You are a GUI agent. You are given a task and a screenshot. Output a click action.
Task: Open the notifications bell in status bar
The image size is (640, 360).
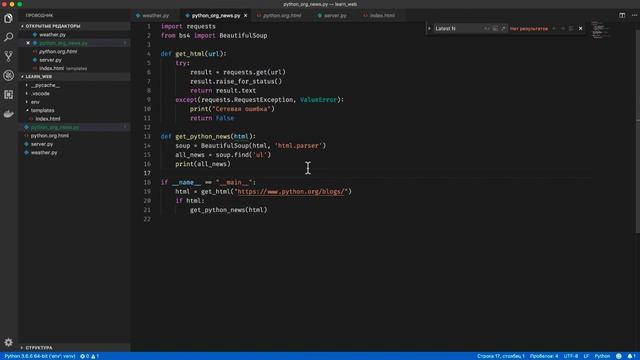[631, 356]
